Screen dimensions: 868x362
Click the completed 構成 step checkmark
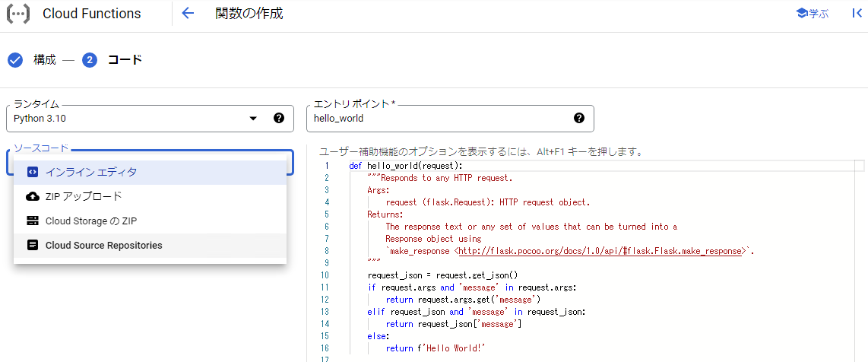pos(15,60)
